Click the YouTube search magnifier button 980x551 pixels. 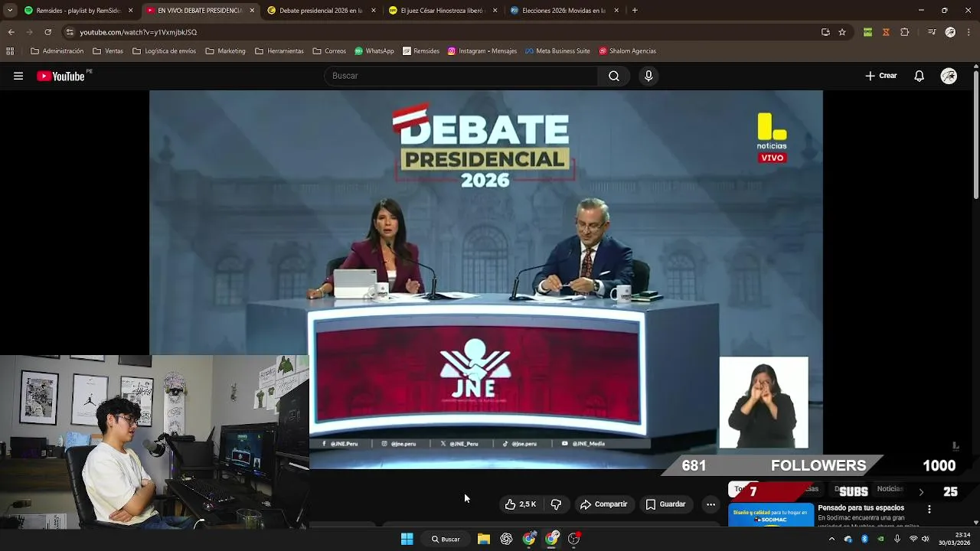point(613,76)
